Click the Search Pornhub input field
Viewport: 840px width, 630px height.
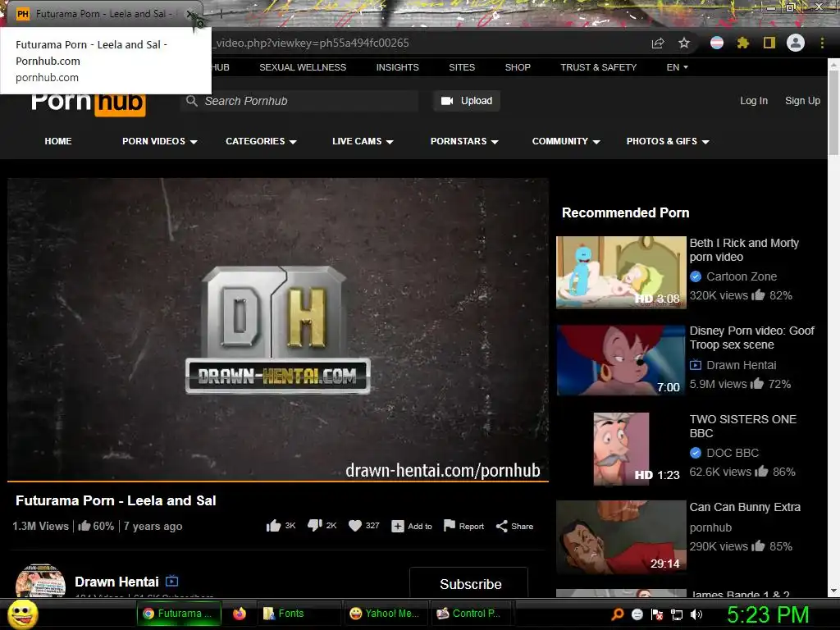click(x=299, y=101)
